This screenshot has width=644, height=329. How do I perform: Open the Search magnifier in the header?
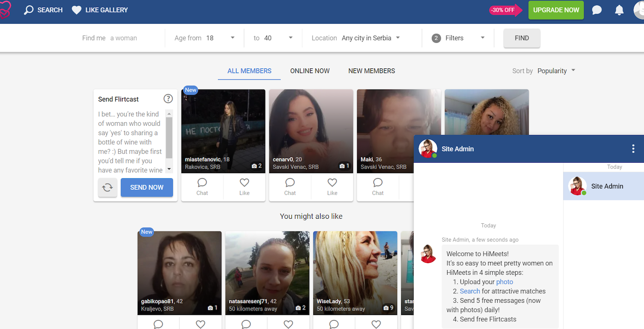(29, 10)
